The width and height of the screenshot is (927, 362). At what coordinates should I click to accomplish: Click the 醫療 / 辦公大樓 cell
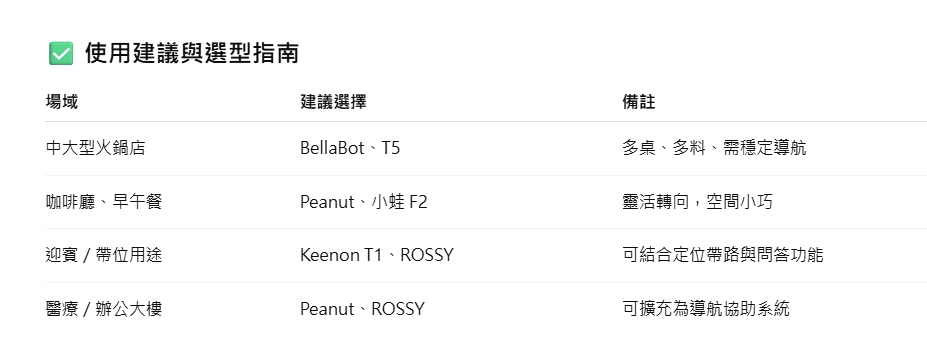(x=103, y=309)
